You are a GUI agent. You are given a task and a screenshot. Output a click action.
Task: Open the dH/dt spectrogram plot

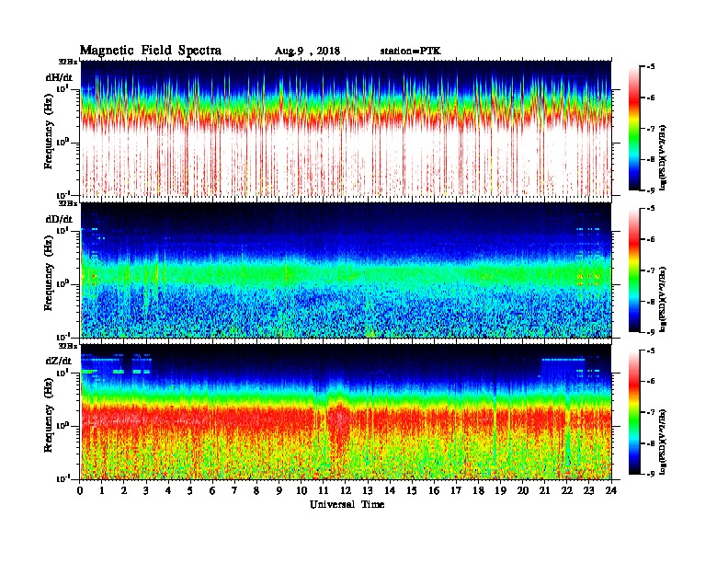[346, 128]
